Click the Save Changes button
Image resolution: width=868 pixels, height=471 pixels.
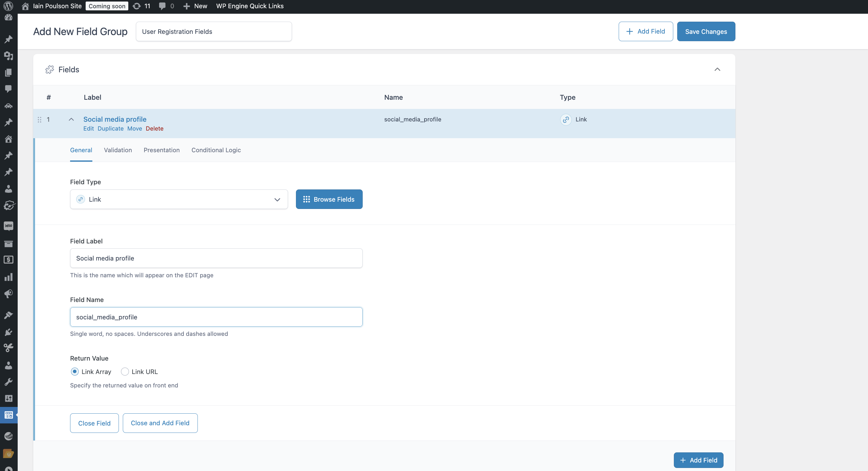pyautogui.click(x=706, y=31)
